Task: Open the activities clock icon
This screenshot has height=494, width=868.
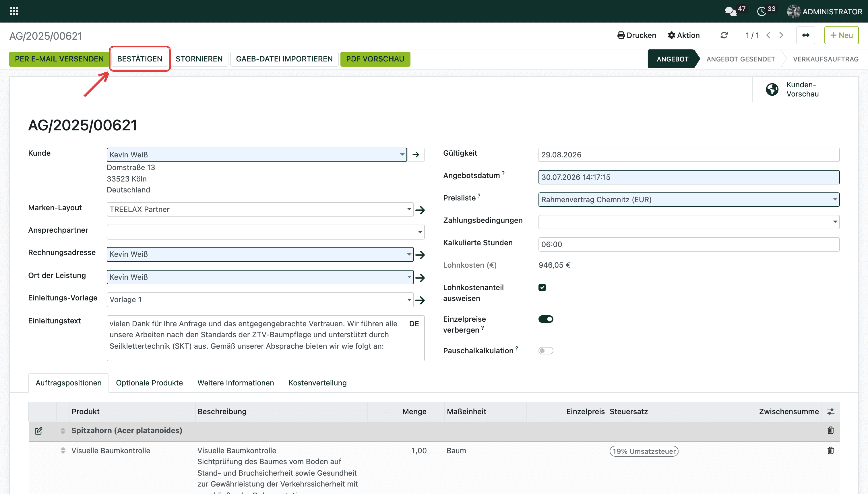Action: point(762,11)
